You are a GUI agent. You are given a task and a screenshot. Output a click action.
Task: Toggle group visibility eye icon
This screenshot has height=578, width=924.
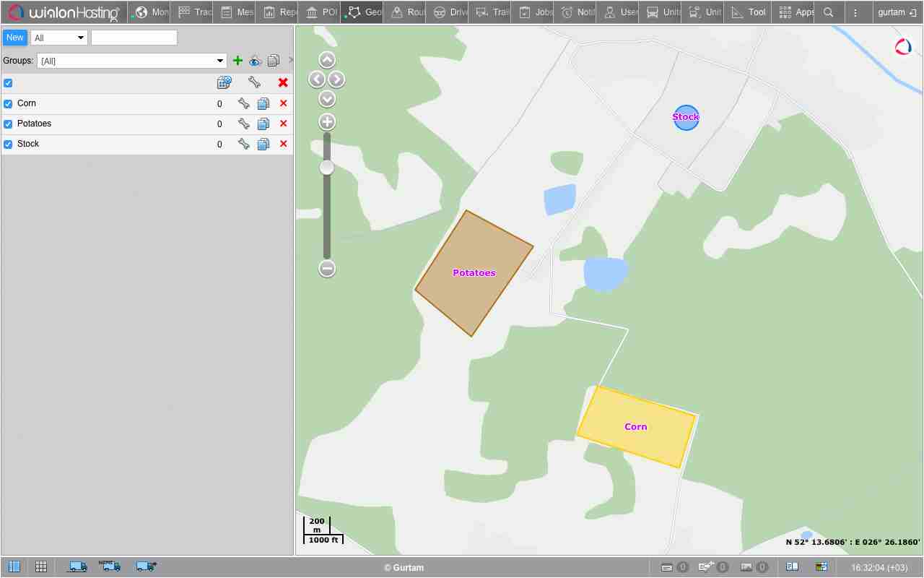[255, 61]
